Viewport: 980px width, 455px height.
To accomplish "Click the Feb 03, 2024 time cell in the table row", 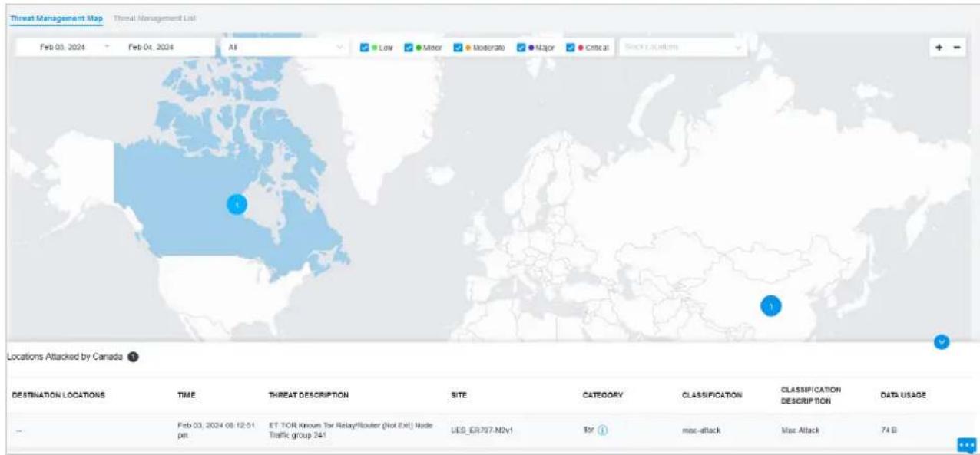I will point(216,430).
